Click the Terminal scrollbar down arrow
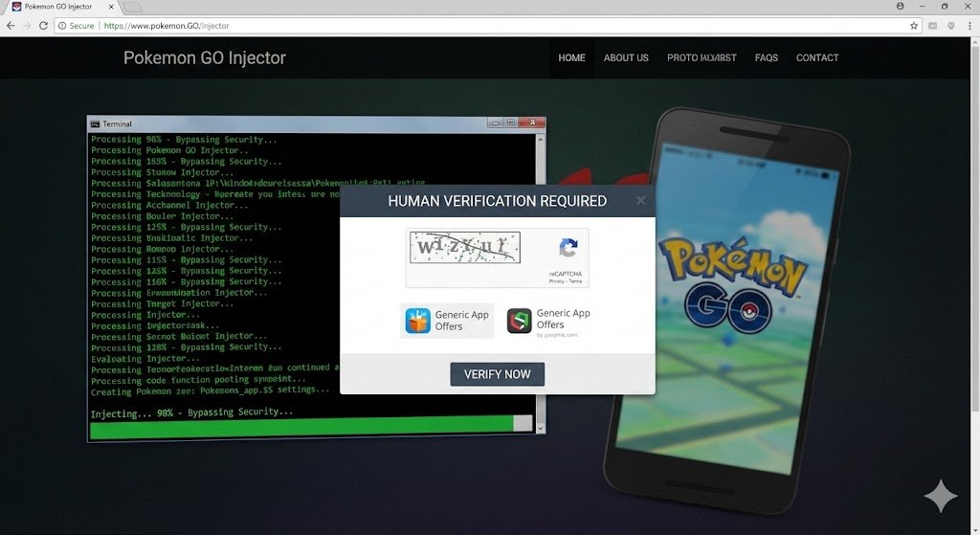The width and height of the screenshot is (980, 535). point(540,428)
